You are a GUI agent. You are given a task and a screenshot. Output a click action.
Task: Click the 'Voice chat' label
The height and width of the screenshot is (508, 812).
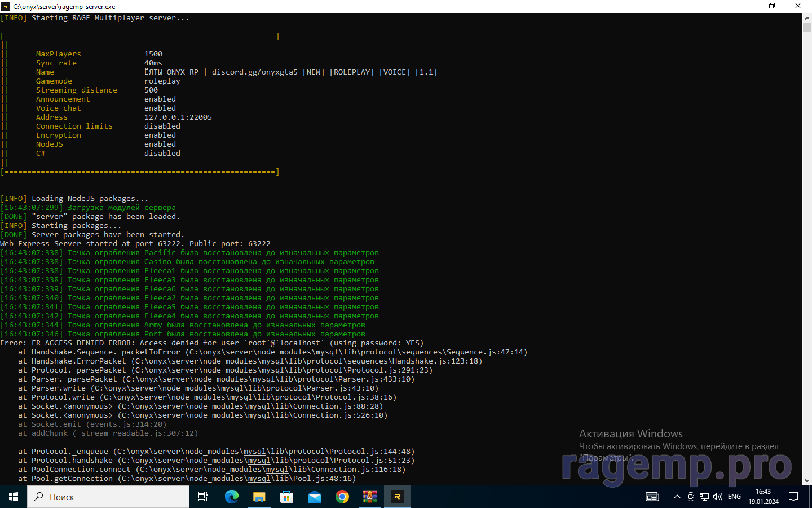click(x=59, y=108)
